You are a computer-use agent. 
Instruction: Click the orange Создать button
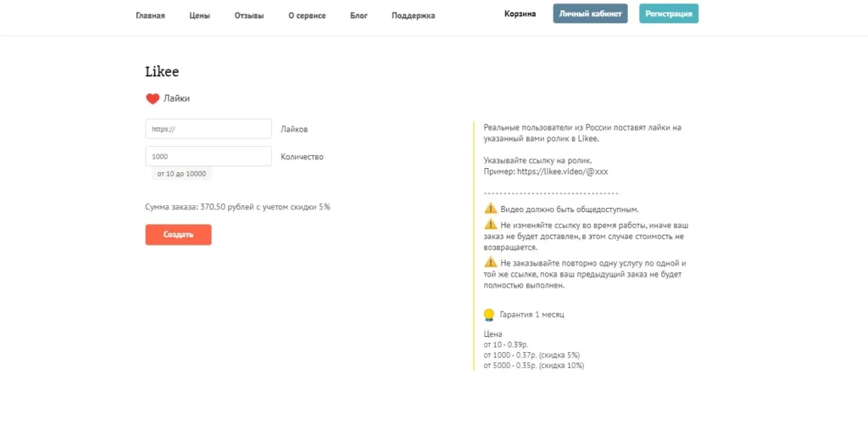coord(178,234)
